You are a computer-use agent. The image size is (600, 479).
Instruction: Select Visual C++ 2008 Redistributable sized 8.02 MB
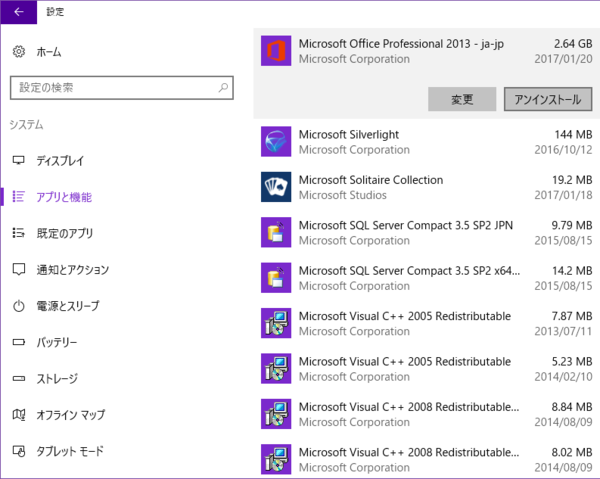coord(426,459)
